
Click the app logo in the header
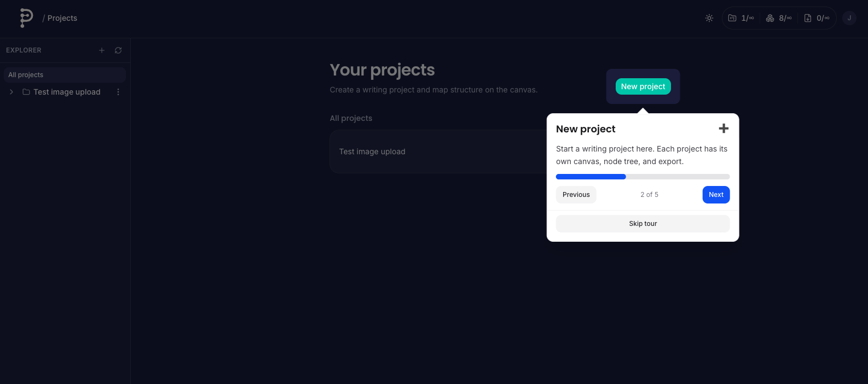[x=26, y=18]
